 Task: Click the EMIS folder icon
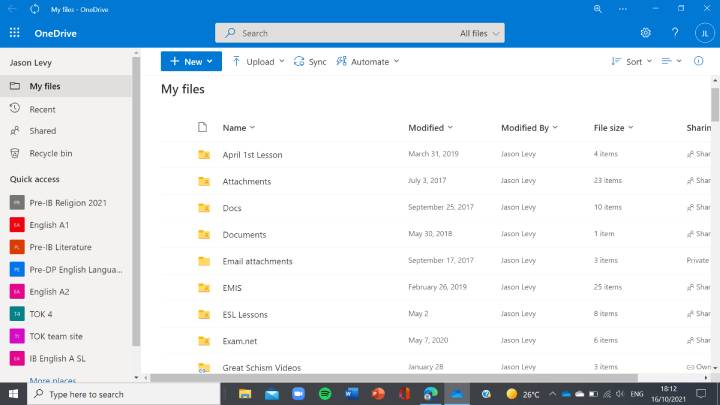[204, 288]
